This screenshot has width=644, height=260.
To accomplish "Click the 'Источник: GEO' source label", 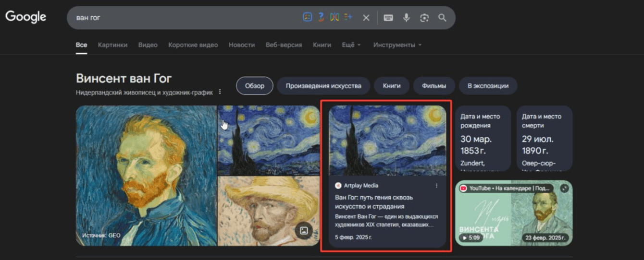I will [101, 236].
